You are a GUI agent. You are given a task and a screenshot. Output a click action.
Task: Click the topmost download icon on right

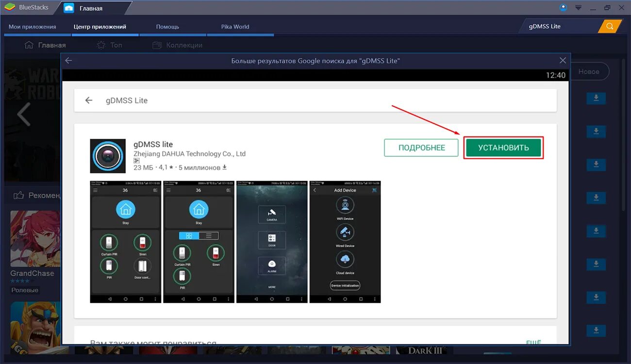[596, 99]
